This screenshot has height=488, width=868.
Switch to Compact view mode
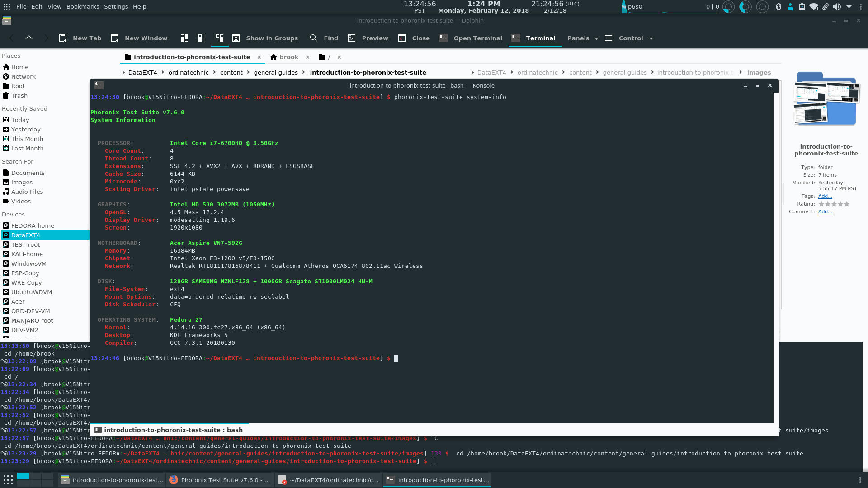click(x=202, y=38)
